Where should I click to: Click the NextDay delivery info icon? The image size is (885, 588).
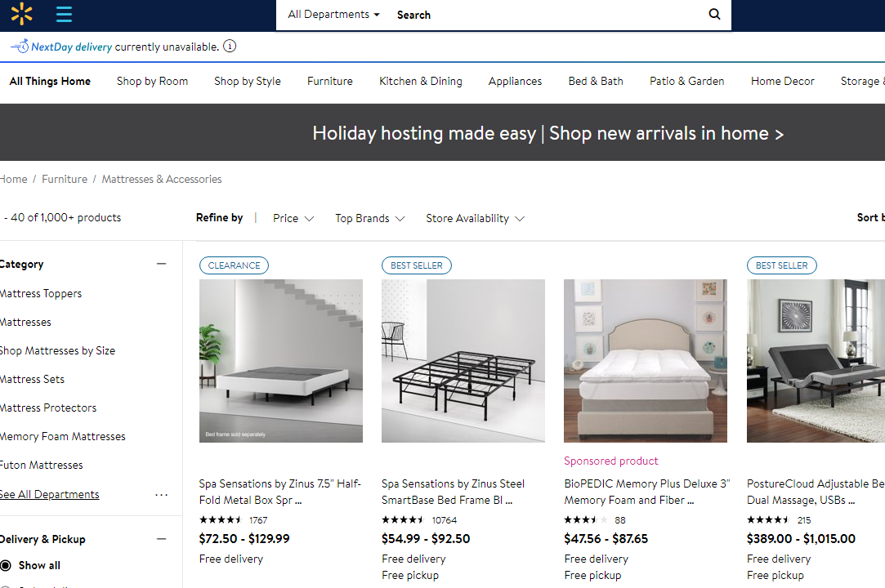(230, 47)
